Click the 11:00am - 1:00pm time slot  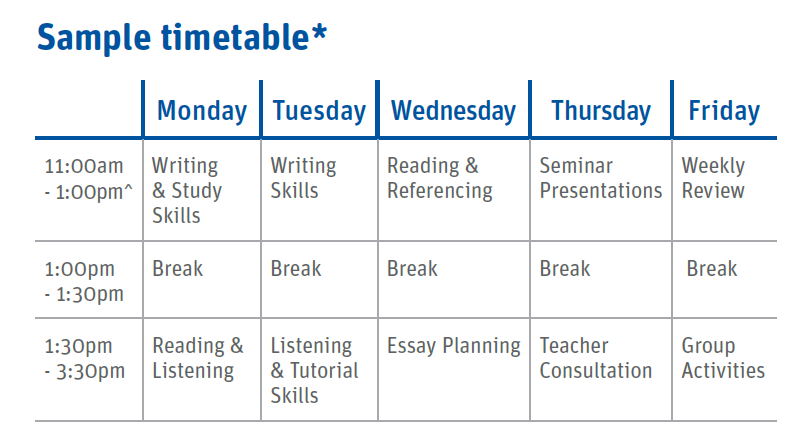point(88,179)
